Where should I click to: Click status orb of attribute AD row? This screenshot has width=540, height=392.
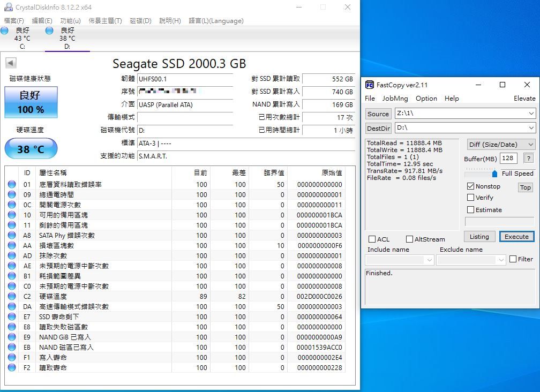12,255
